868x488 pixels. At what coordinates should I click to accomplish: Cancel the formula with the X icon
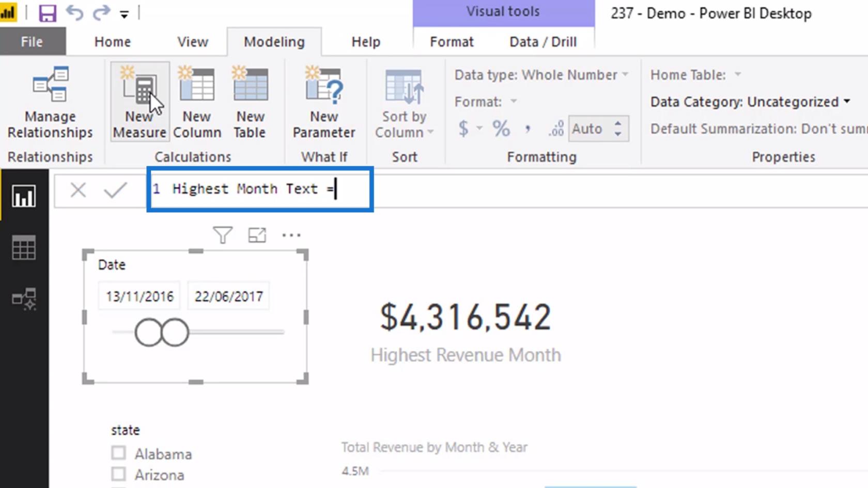pos(78,190)
